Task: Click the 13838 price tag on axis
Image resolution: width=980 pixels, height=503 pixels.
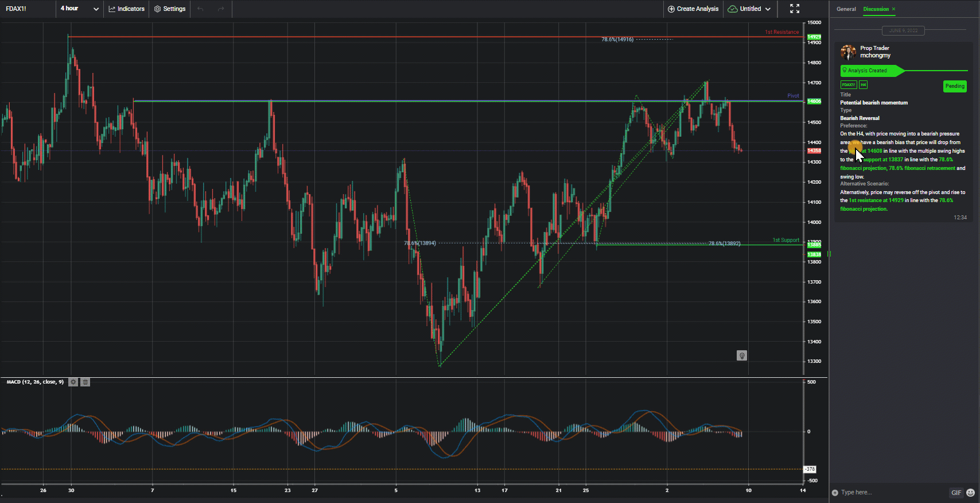Action: 814,254
